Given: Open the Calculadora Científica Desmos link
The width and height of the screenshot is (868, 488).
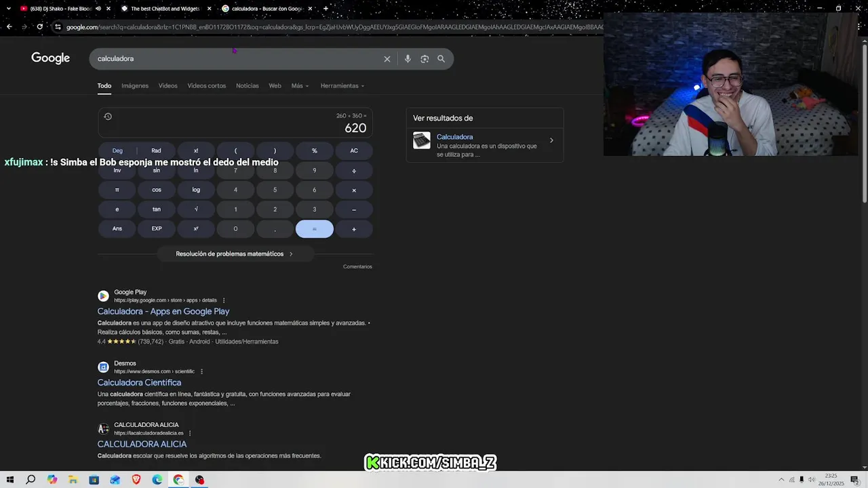Looking at the screenshot, I should pyautogui.click(x=139, y=383).
